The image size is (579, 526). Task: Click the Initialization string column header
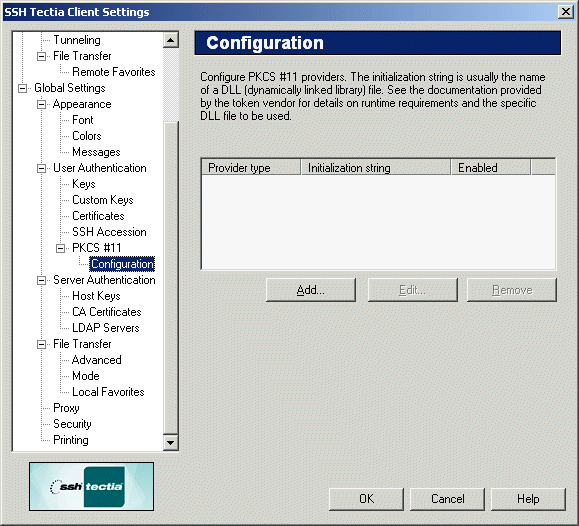coord(376,167)
